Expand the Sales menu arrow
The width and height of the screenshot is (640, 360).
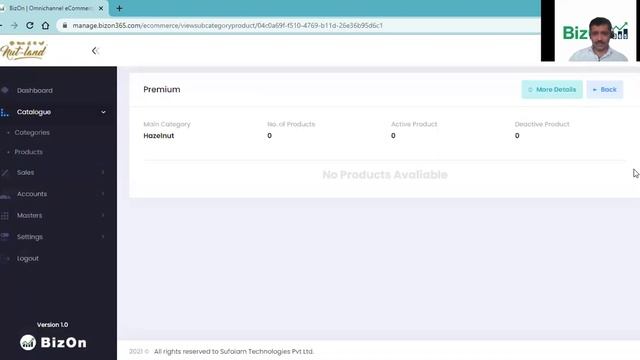click(103, 173)
